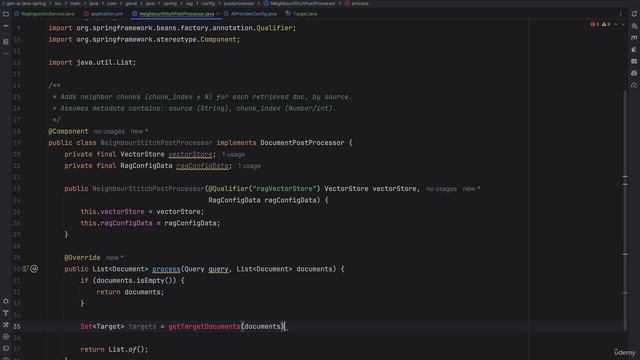Click the 'targets' variable on line 35

tap(142, 326)
